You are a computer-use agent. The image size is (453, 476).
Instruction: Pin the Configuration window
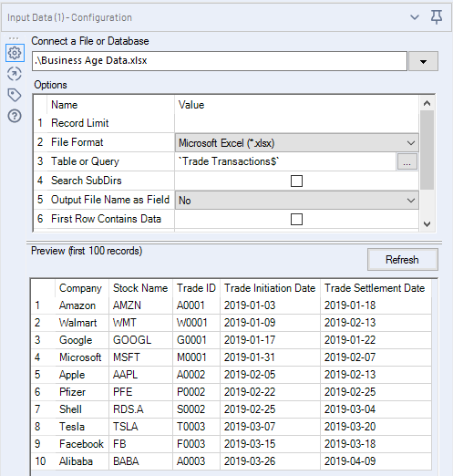(437, 17)
